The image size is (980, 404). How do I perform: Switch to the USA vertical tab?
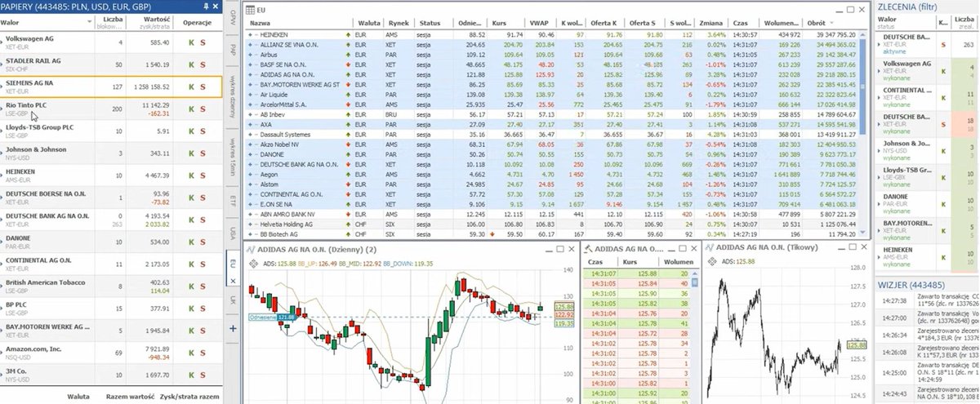[x=234, y=233]
